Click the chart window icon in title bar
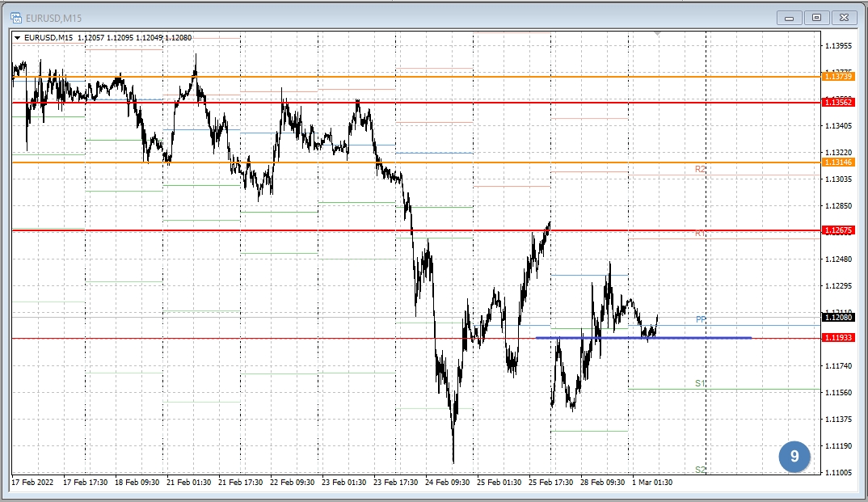Viewport: 868px width, 502px height. tap(15, 17)
